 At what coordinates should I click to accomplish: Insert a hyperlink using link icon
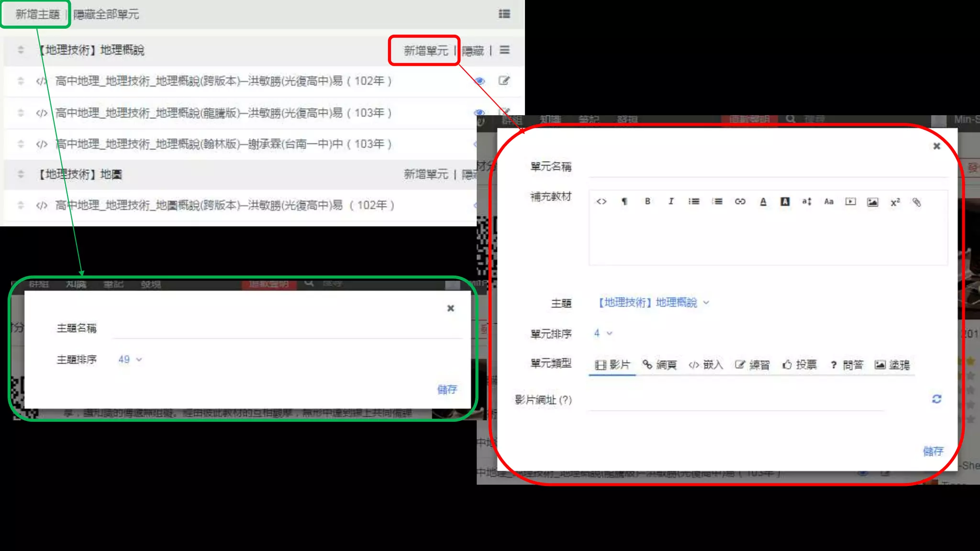point(740,201)
